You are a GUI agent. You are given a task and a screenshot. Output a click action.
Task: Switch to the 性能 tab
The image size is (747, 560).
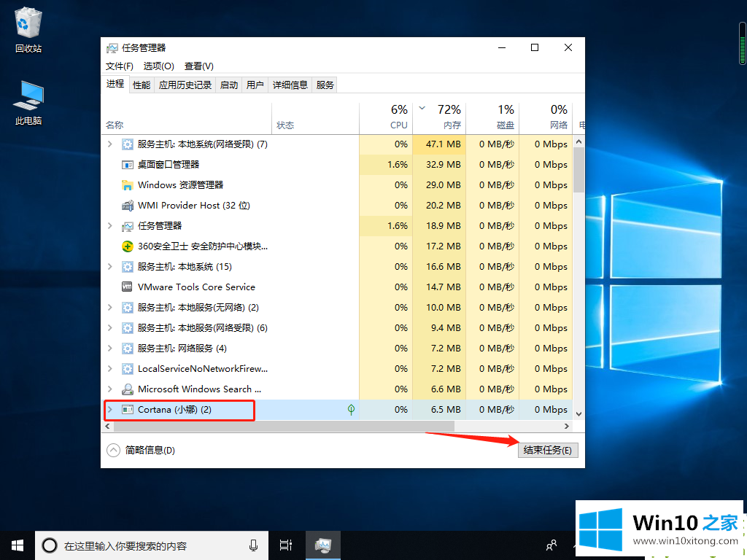[x=142, y=85]
